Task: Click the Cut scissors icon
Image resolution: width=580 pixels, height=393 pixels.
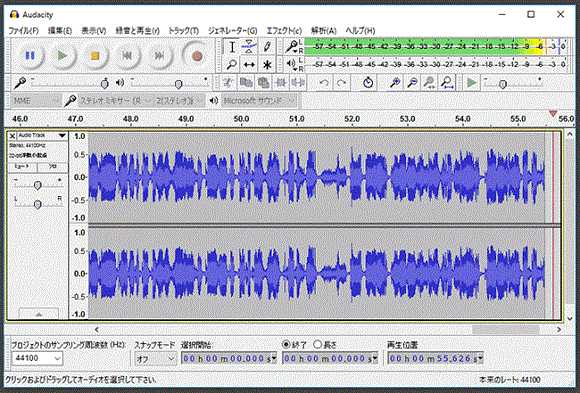Action: pyautogui.click(x=228, y=83)
